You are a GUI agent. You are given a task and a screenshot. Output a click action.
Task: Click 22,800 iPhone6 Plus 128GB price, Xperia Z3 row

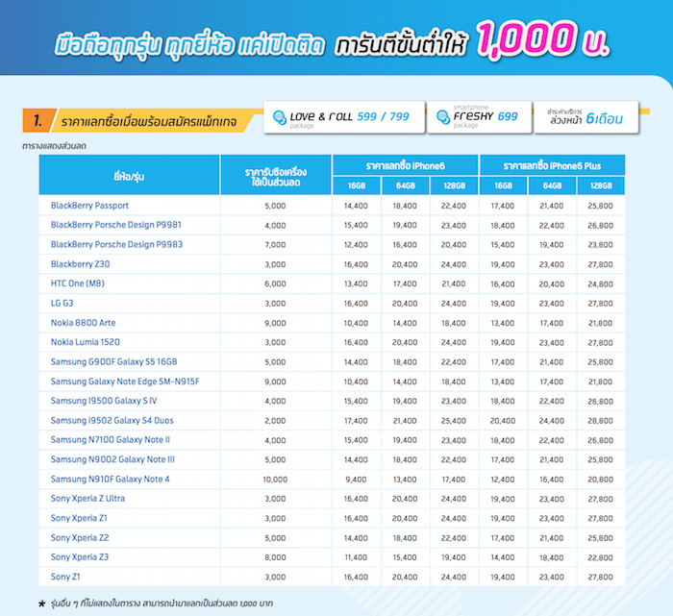pos(601,557)
